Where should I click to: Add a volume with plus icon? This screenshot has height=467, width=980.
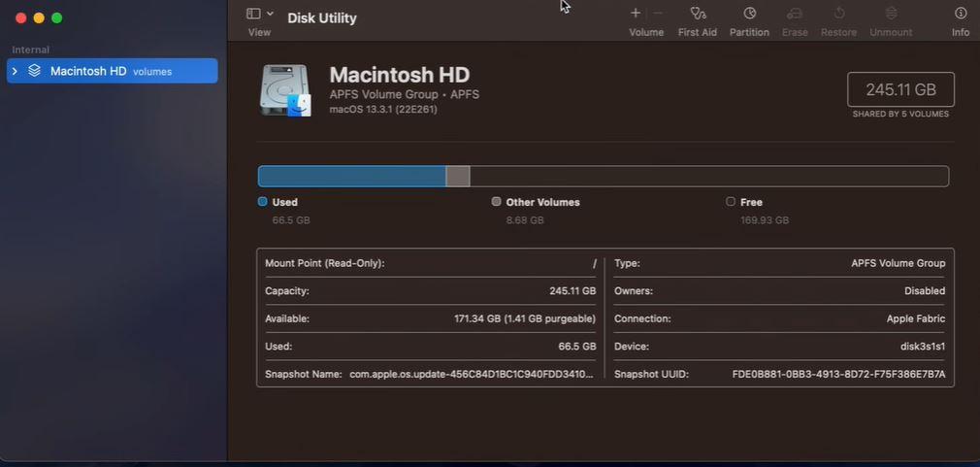[x=635, y=13]
